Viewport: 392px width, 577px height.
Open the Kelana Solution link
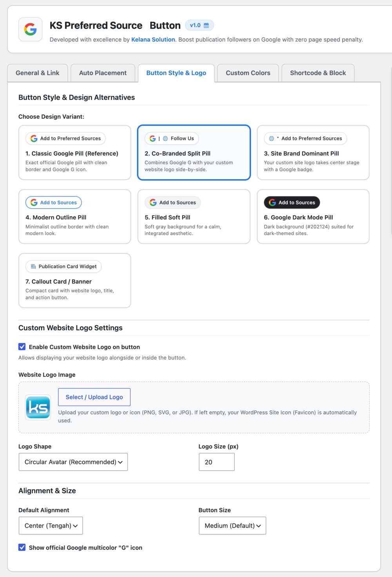click(x=153, y=40)
